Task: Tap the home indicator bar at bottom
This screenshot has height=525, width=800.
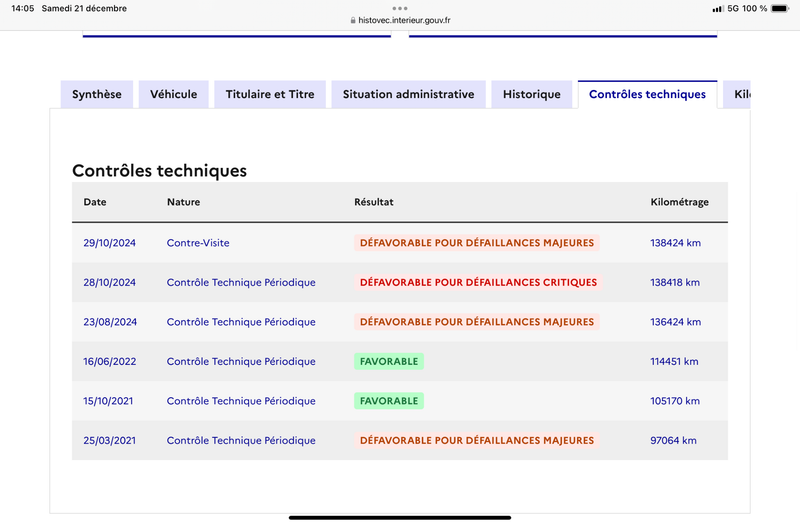Action: click(x=400, y=518)
